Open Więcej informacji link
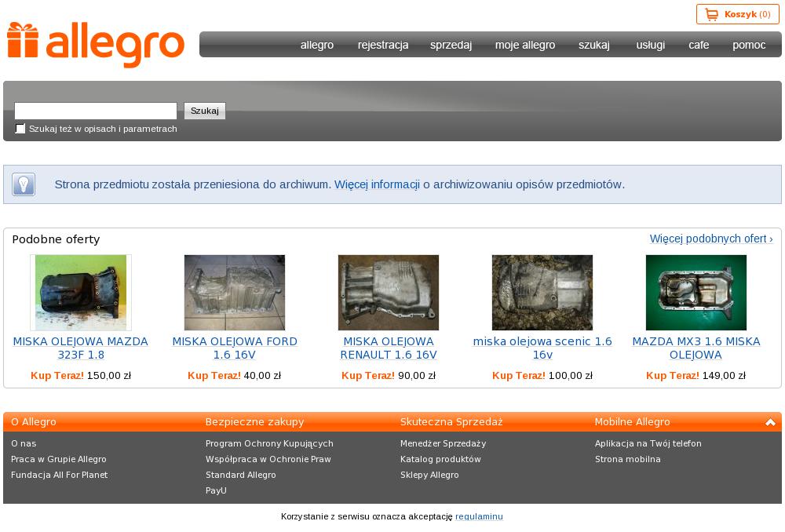Screen dimensions: 785x532 (x=377, y=184)
